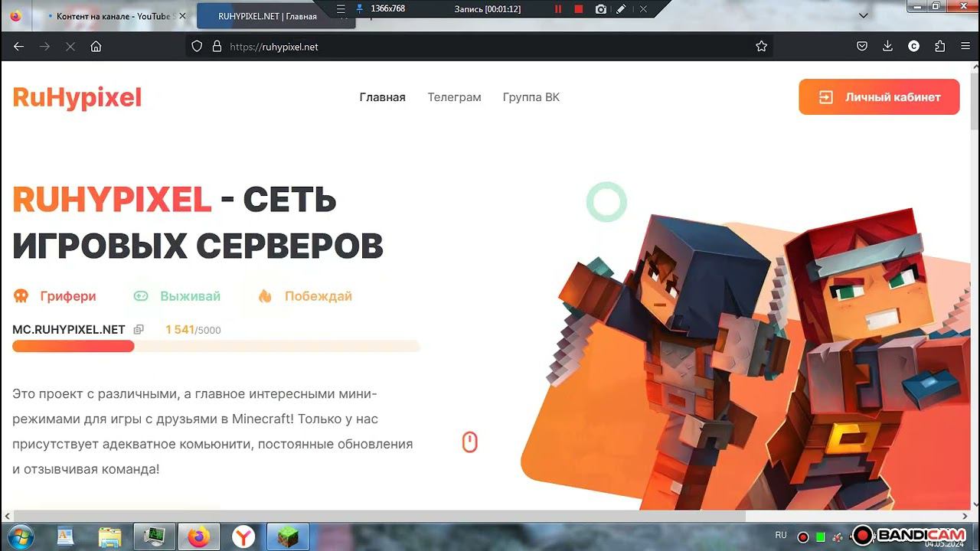Image resolution: width=980 pixels, height=551 pixels.
Task: Click the MC.RUHYPIXEL.NET server address text
Action: tap(69, 330)
